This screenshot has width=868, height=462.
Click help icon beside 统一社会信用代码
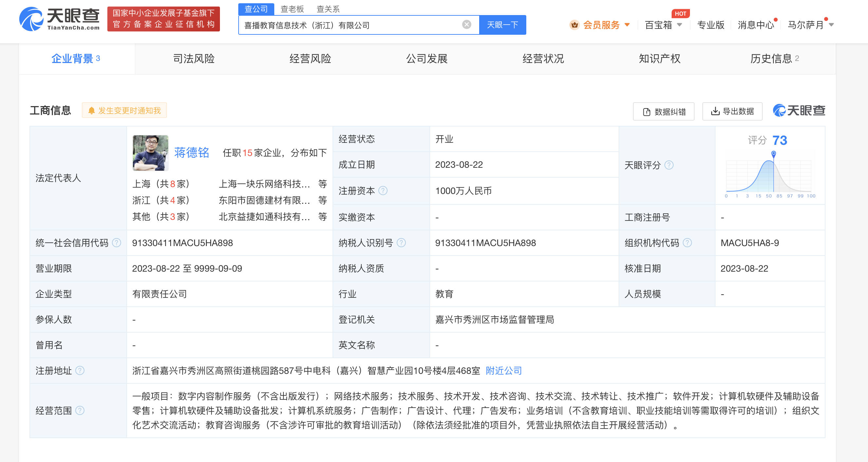pyautogui.click(x=117, y=243)
